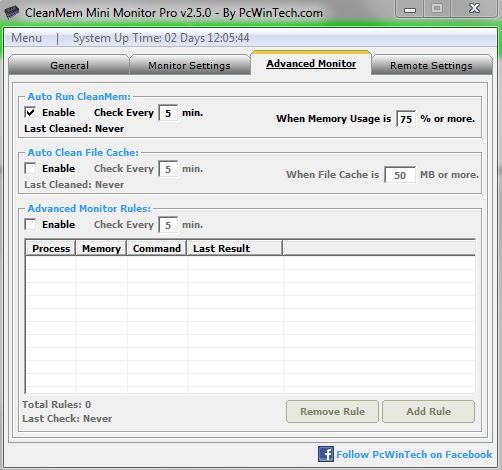
Task: Click the System Up Time text
Action: tap(161, 38)
